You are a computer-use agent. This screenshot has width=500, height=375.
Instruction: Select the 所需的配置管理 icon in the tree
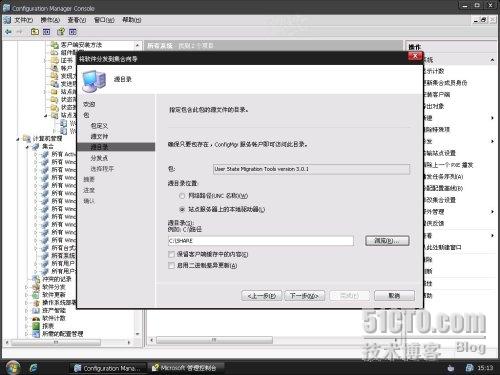pos(36,334)
